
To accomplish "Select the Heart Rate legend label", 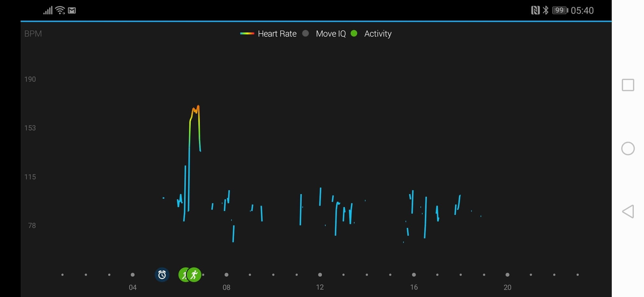I will coord(277,34).
